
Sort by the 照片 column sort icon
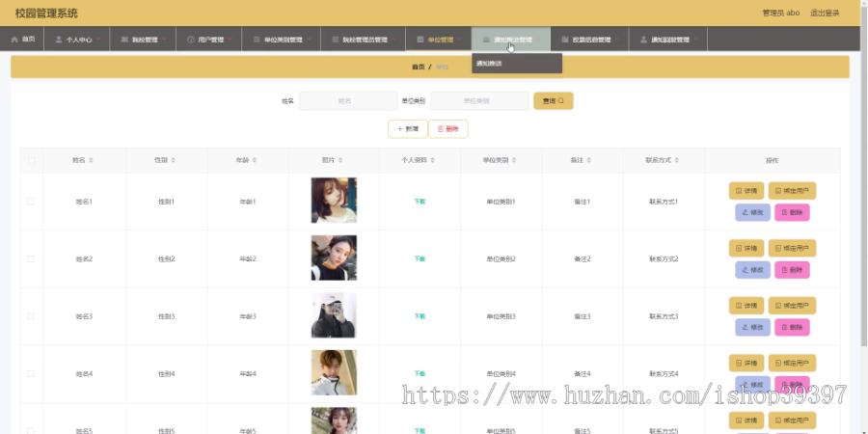click(x=339, y=160)
